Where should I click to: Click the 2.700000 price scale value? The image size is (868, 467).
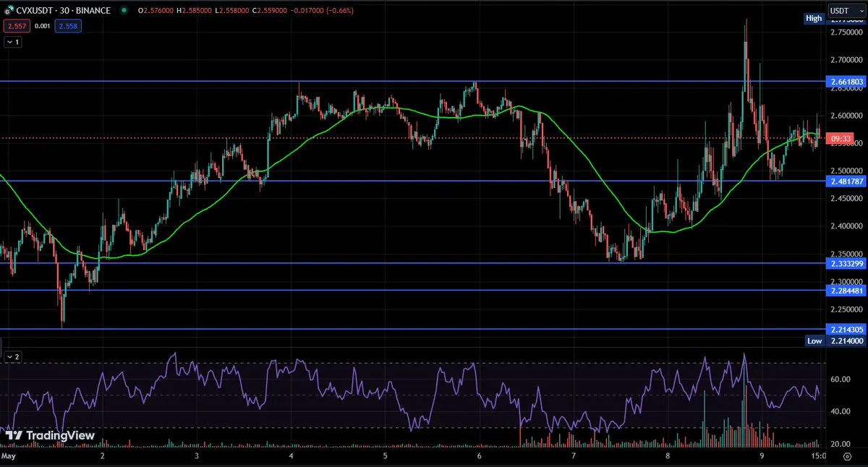click(x=846, y=59)
